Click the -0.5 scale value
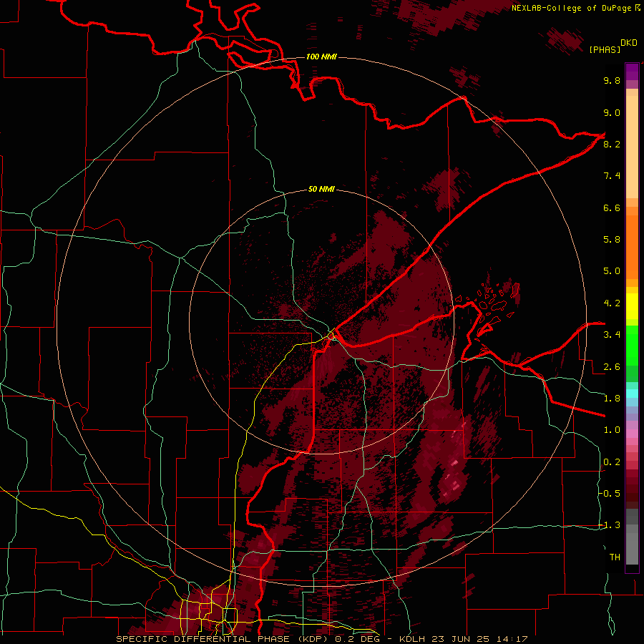The height and width of the screenshot is (644, 644). pos(610,494)
